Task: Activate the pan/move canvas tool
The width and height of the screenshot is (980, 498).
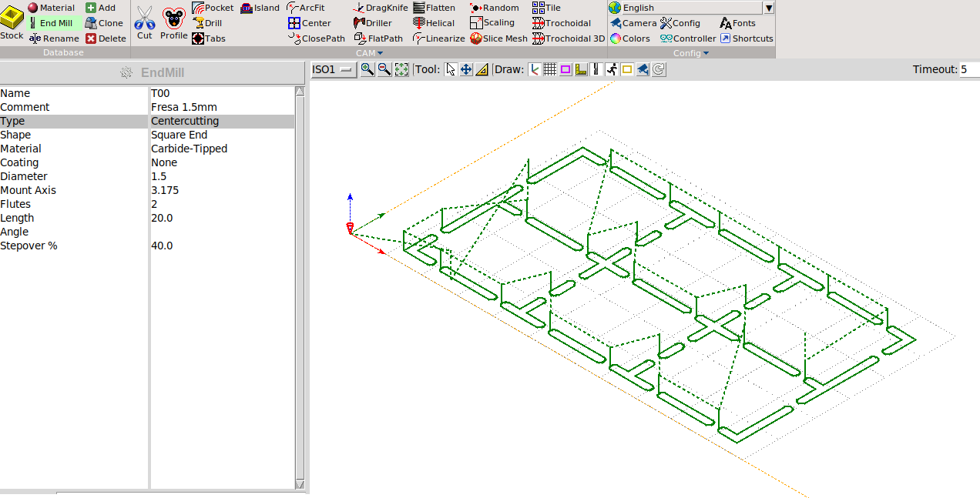Action: pos(466,69)
